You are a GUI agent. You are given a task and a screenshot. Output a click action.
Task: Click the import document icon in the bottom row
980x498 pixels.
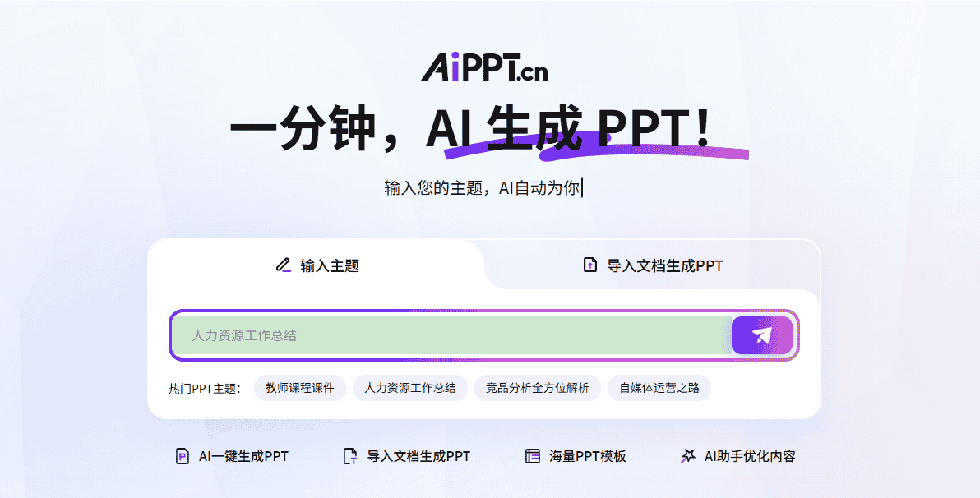point(350,456)
